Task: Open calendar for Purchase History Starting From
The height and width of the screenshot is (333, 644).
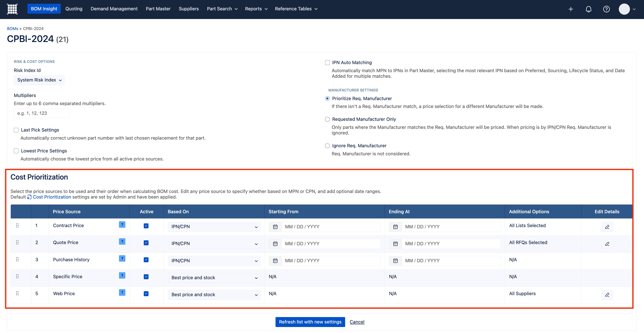Action: tap(275, 261)
